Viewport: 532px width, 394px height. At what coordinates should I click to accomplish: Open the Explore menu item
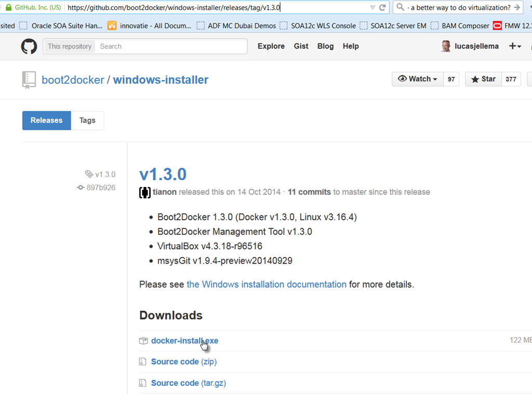tap(271, 46)
